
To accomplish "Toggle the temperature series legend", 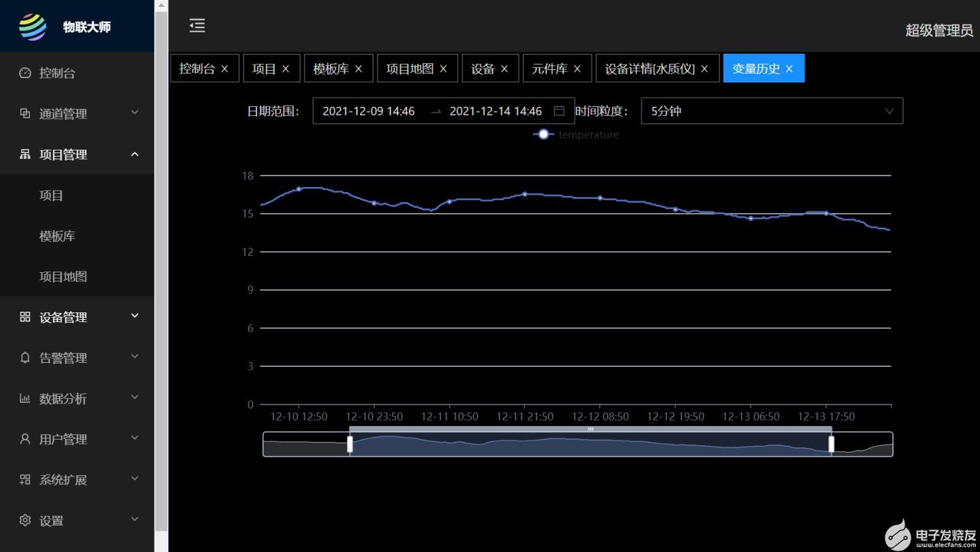I will pyautogui.click(x=576, y=135).
